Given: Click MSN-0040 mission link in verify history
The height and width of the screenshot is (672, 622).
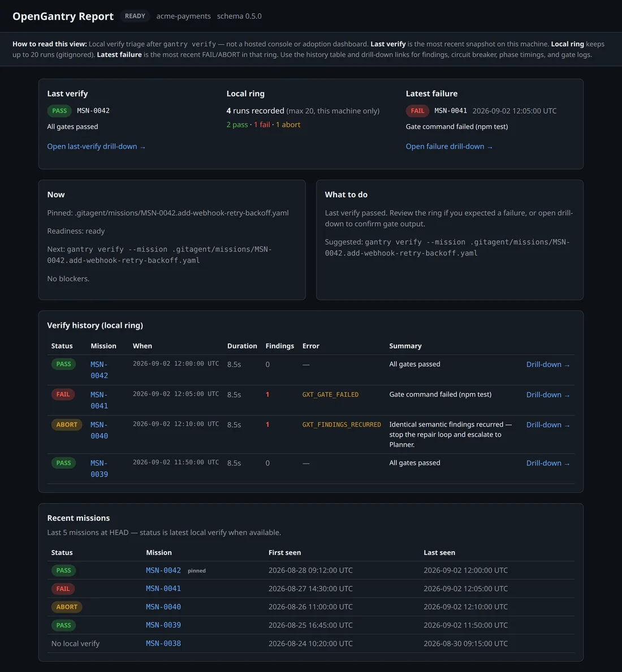Looking at the screenshot, I should [x=99, y=430].
